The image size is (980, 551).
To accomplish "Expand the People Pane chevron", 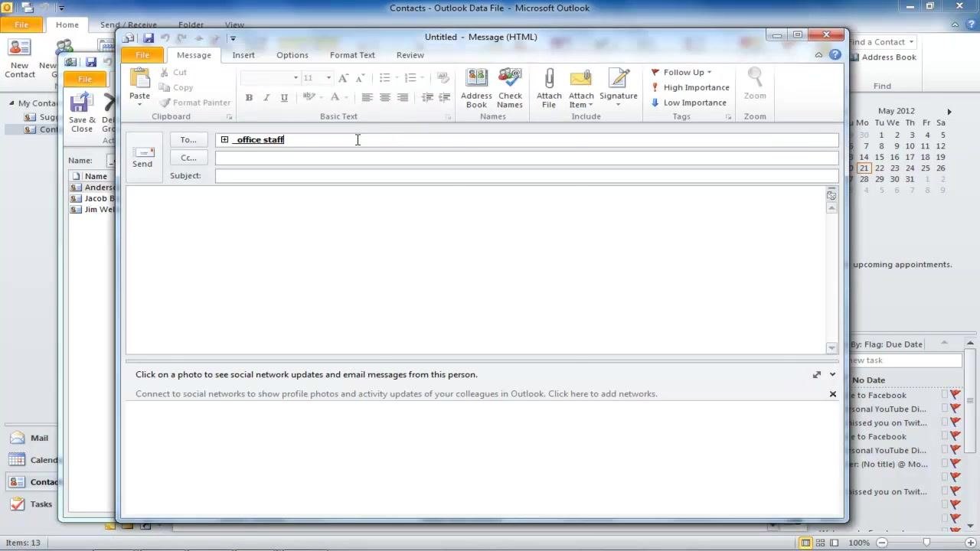I will (832, 374).
